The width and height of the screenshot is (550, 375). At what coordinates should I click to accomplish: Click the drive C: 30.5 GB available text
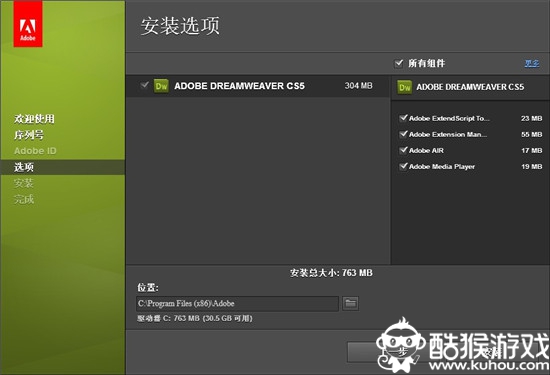point(195,319)
